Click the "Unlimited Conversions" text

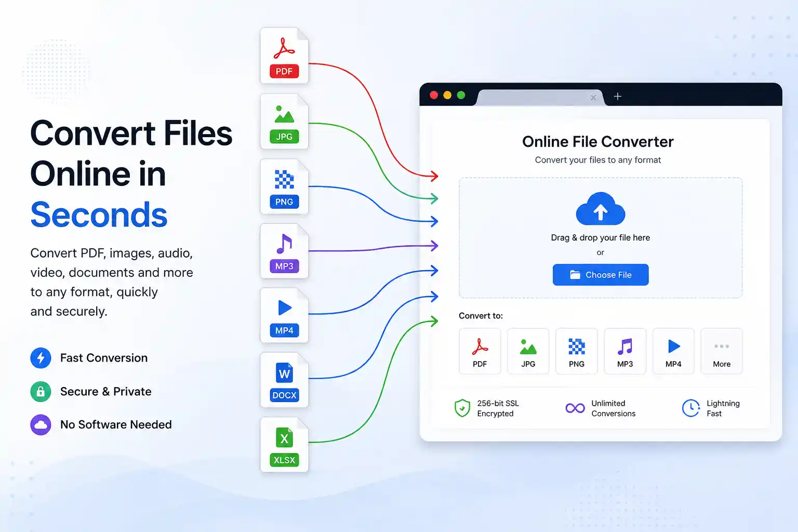pos(614,408)
